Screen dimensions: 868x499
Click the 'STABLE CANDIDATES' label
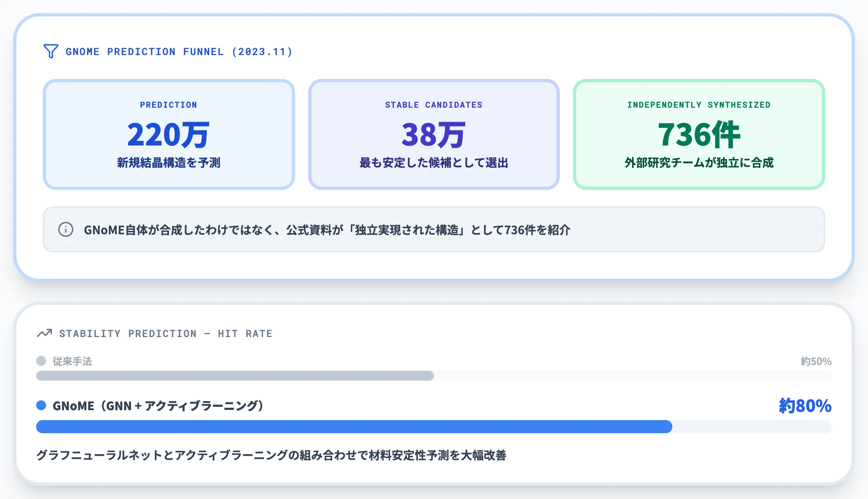(434, 105)
